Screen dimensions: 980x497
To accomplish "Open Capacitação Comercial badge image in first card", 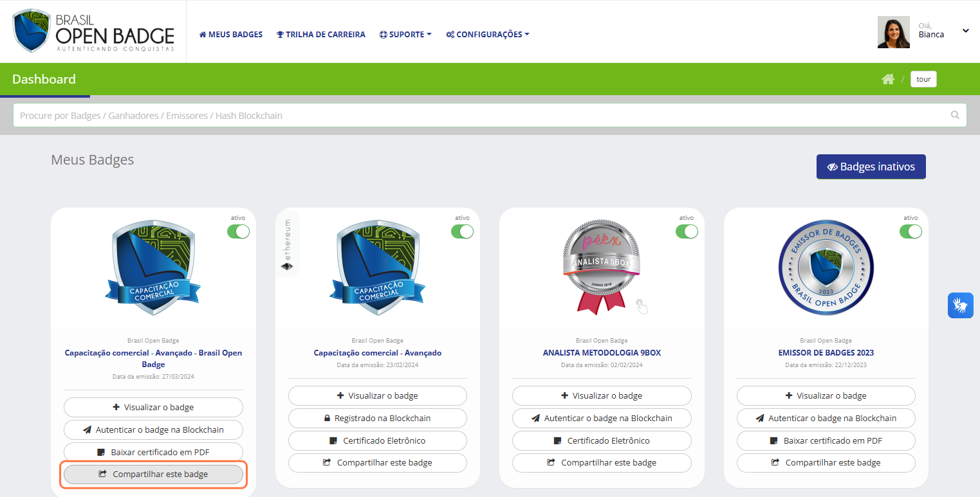I will tap(153, 268).
